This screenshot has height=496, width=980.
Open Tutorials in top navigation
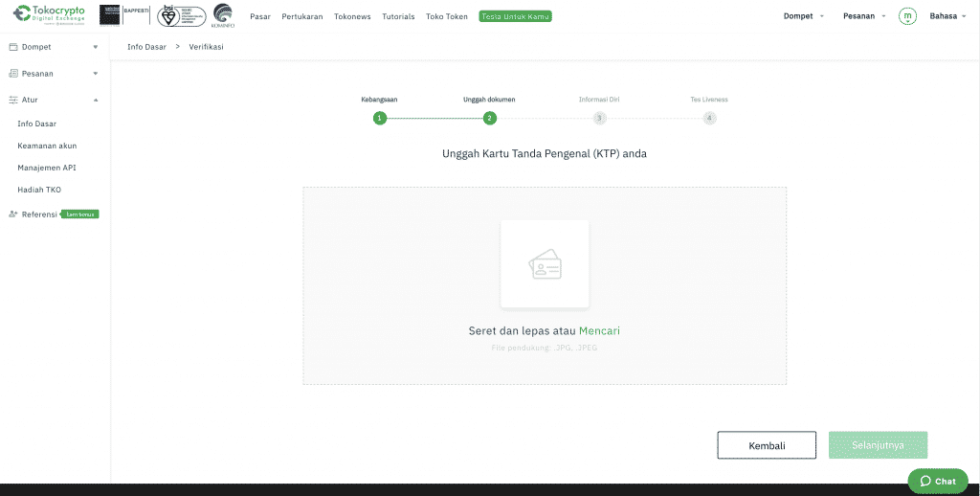[x=398, y=16]
